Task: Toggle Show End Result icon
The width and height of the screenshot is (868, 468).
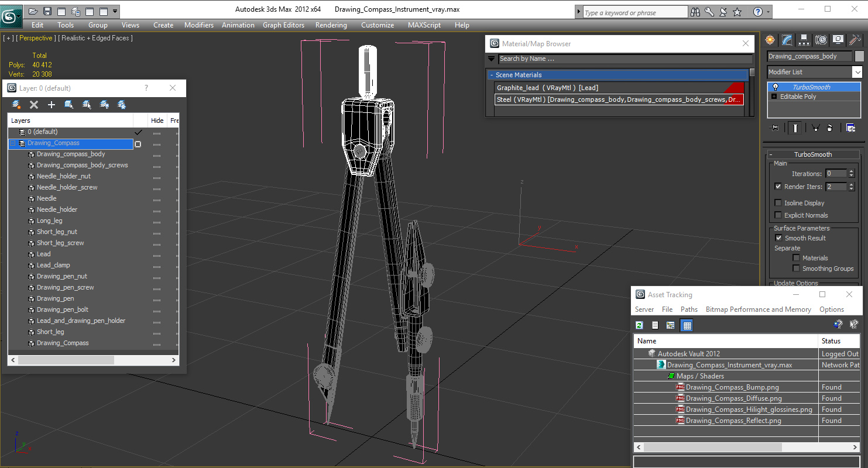Action: (795, 128)
